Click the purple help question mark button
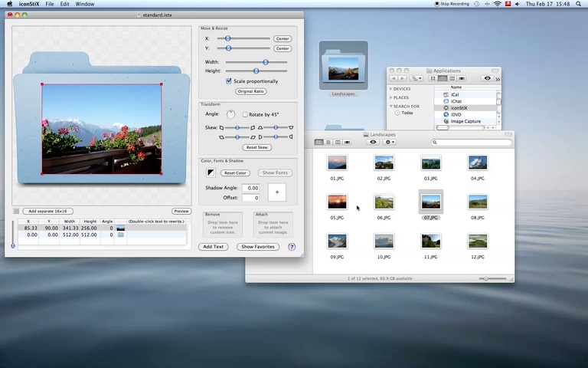588x368 pixels. click(292, 247)
